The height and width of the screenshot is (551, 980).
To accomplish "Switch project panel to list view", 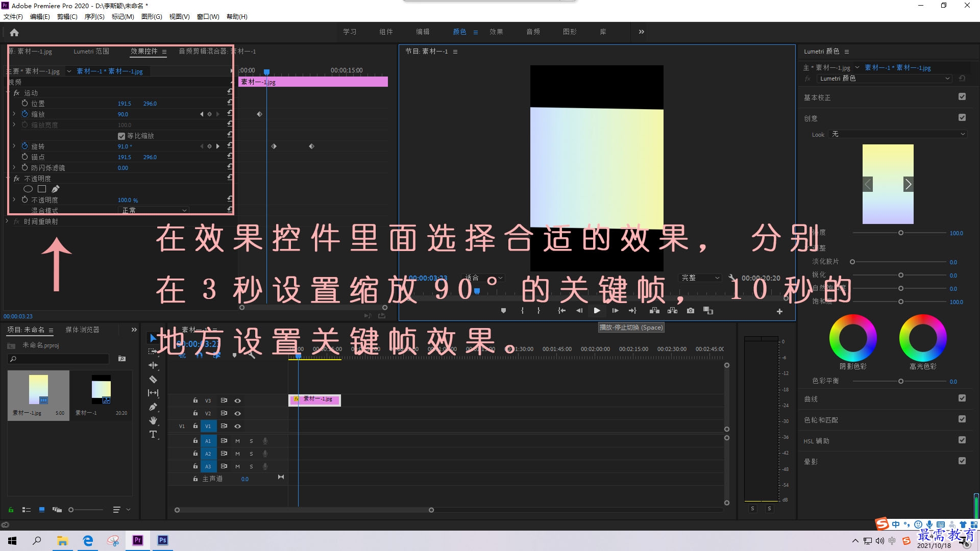I will [27, 510].
